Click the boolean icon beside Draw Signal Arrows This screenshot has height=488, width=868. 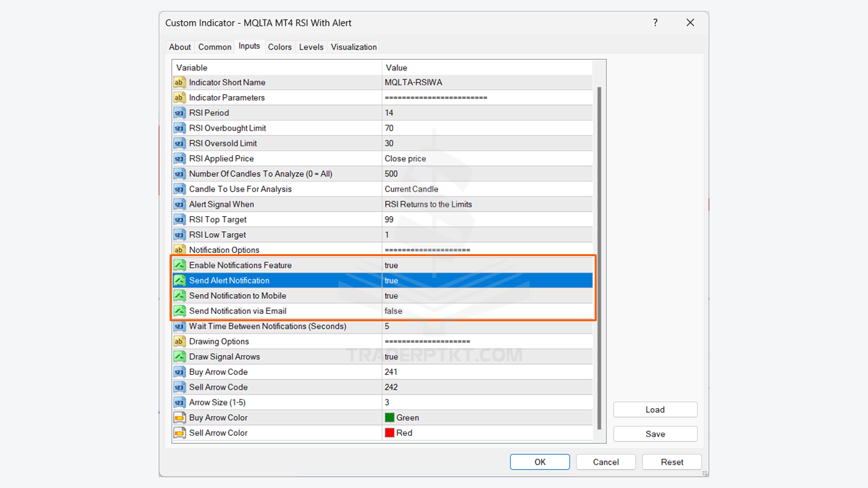[x=180, y=357]
